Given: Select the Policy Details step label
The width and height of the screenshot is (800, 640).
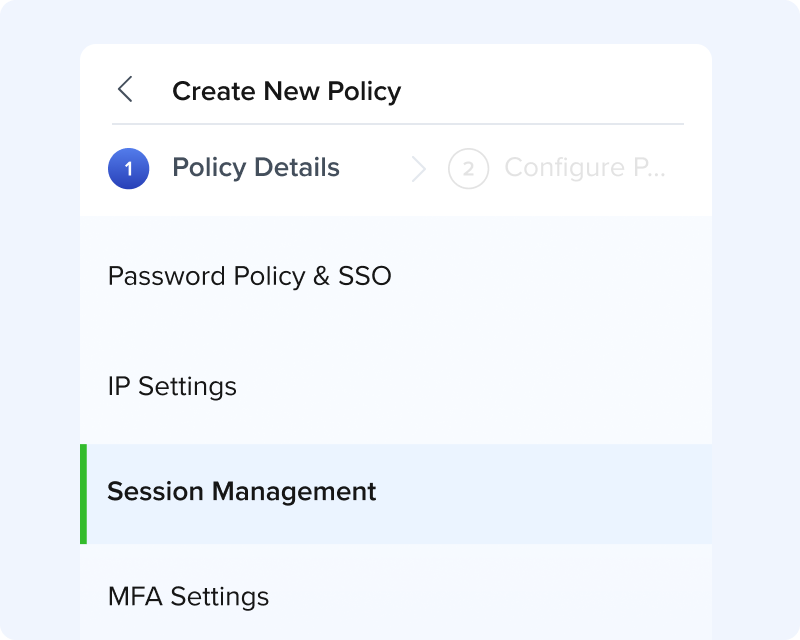Looking at the screenshot, I should (x=256, y=167).
